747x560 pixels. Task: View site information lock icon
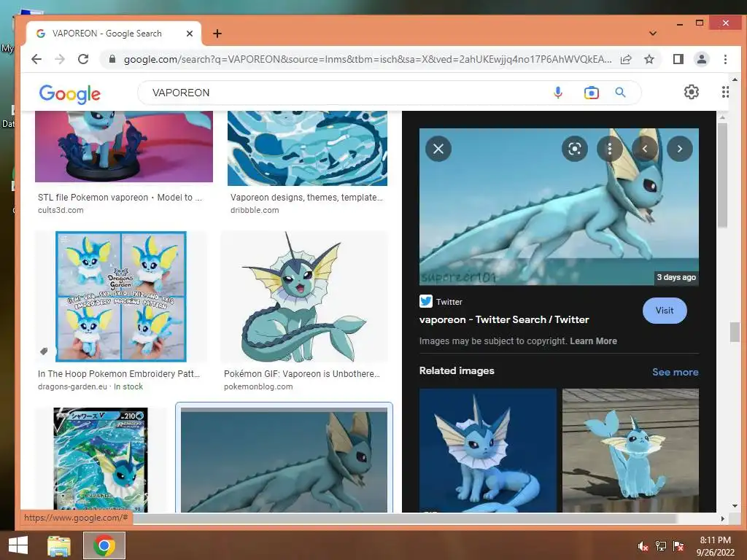point(112,59)
